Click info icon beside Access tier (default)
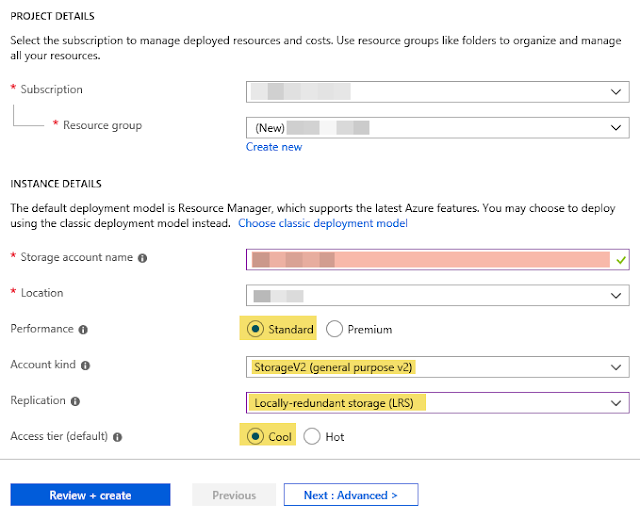This screenshot has width=640, height=520. click(x=118, y=437)
